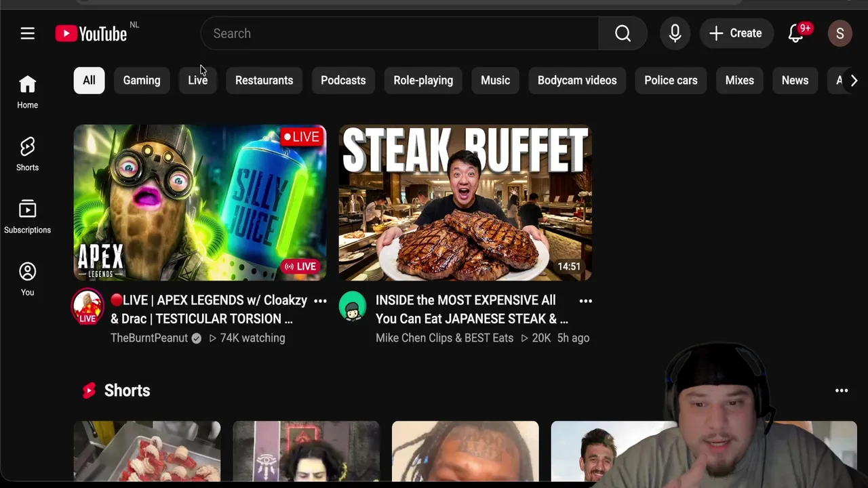Open Subscriptions in the sidebar
Image resolution: width=868 pixels, height=488 pixels.
tap(27, 216)
